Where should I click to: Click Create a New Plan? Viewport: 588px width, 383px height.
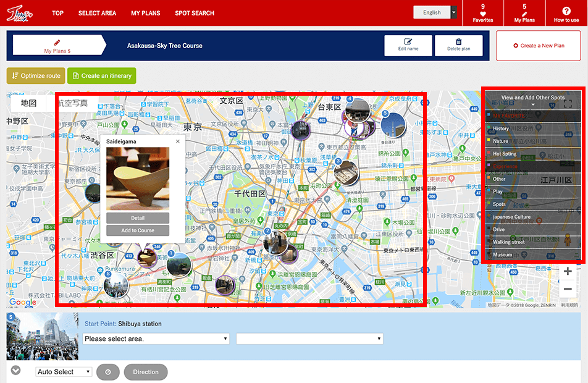[x=538, y=46]
